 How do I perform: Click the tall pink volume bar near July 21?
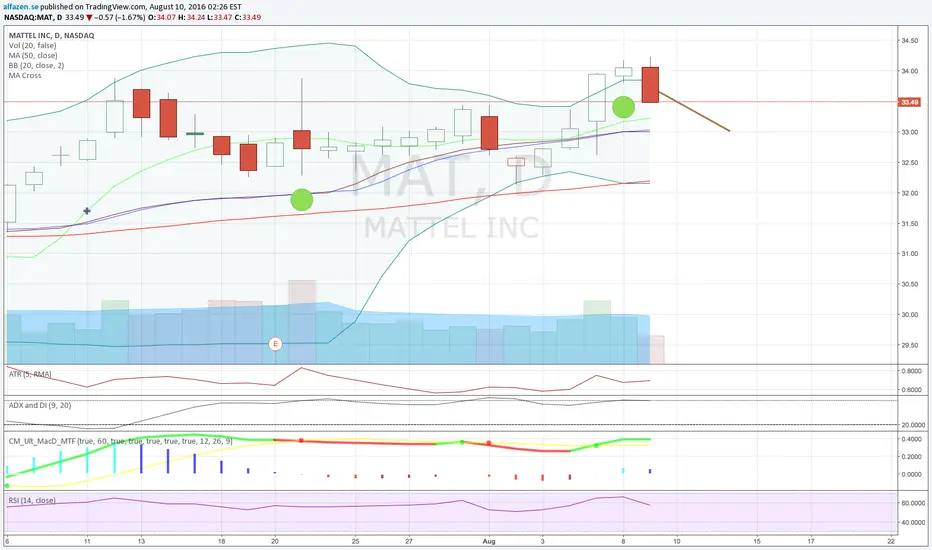point(302,322)
